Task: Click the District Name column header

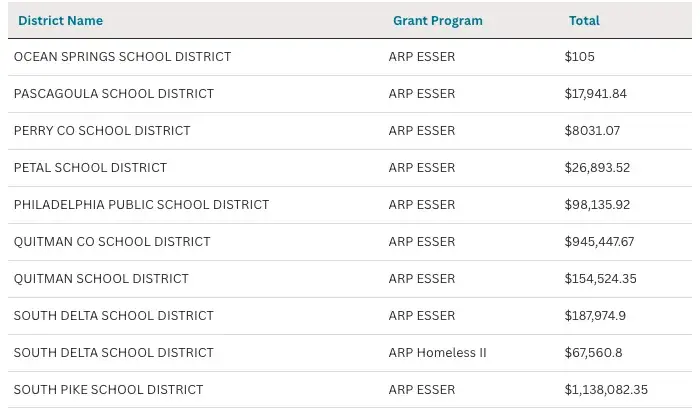Action: [60, 21]
